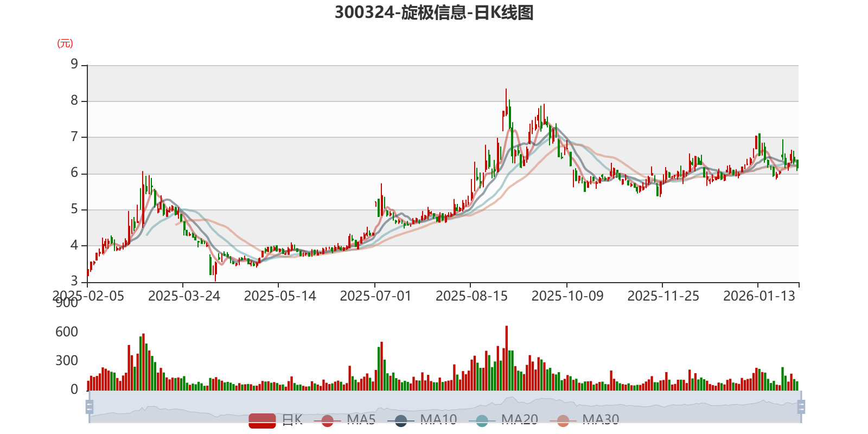This screenshot has width=868, height=434.
Task: Click the 2025-08-15 date label
Action: point(471,296)
